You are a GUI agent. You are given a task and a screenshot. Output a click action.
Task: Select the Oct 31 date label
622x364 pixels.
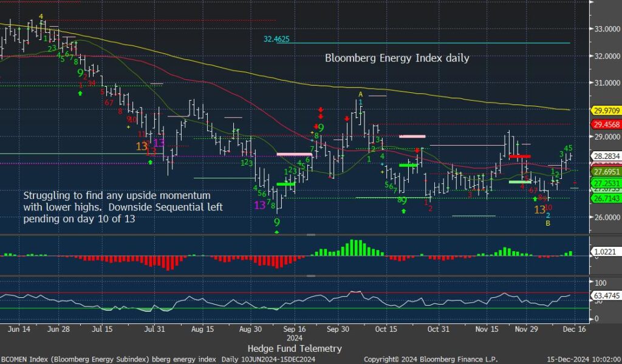pos(439,329)
